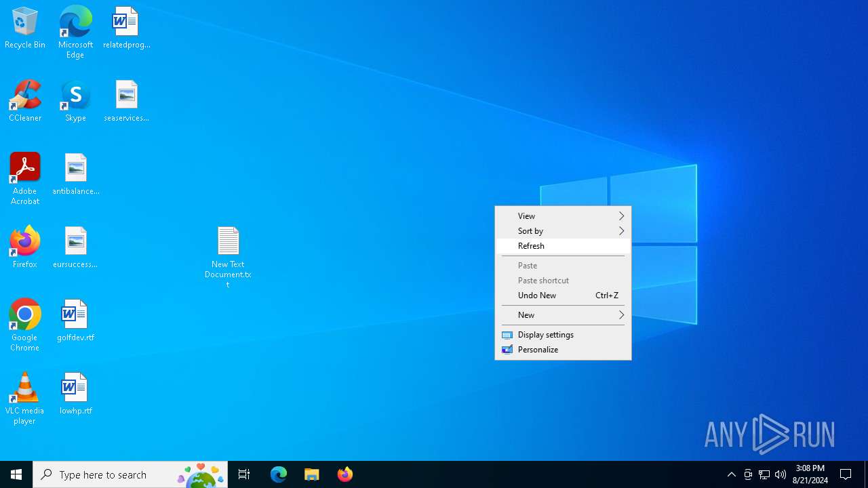Select the Microsoft Edge desktop shortcut
The width and height of the screenshot is (868, 488).
75,33
